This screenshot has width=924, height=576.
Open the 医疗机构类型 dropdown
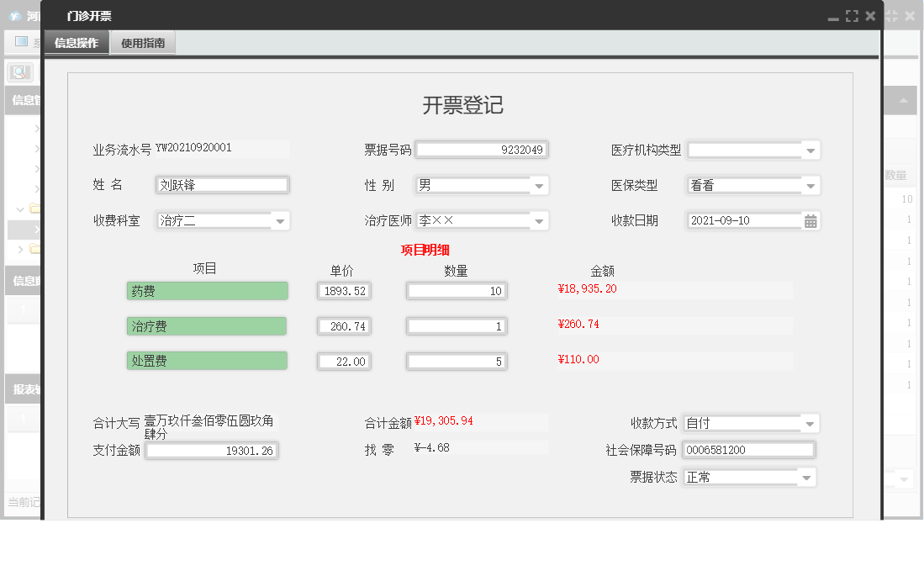(x=810, y=150)
